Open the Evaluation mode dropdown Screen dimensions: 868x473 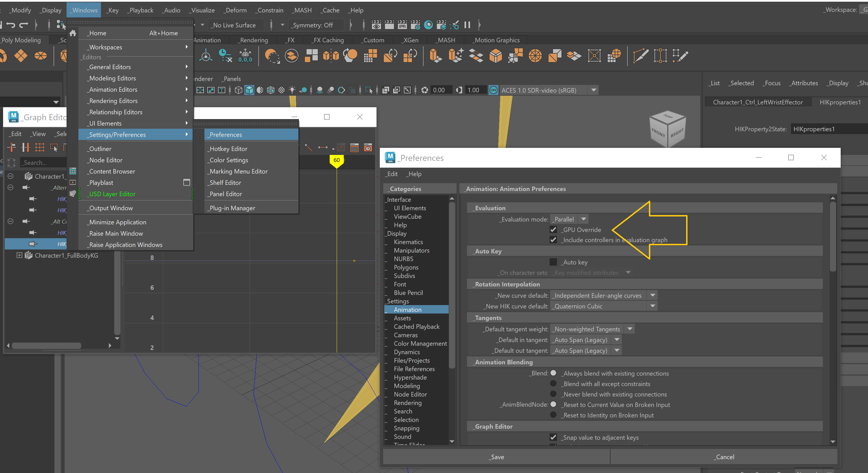pyautogui.click(x=583, y=219)
